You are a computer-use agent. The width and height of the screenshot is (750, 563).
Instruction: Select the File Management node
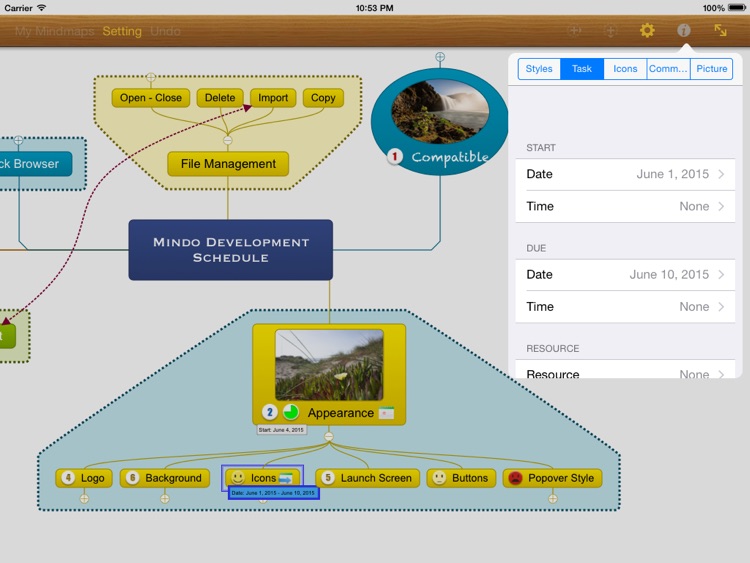(228, 164)
